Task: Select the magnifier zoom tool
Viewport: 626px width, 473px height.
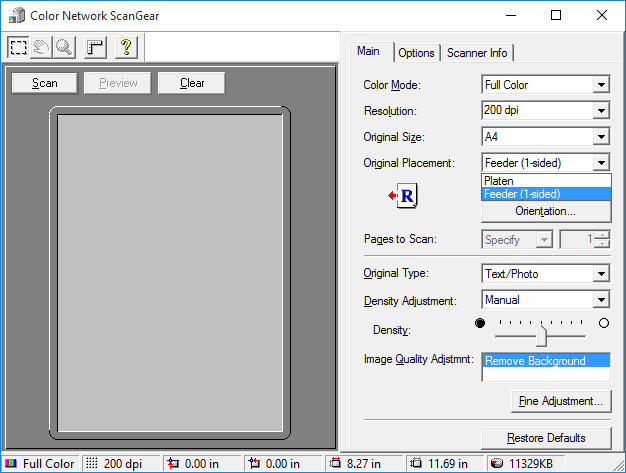Action: pyautogui.click(x=63, y=47)
